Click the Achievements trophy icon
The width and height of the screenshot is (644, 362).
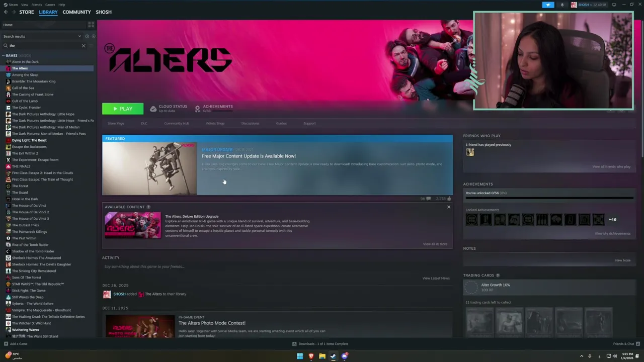(197, 109)
